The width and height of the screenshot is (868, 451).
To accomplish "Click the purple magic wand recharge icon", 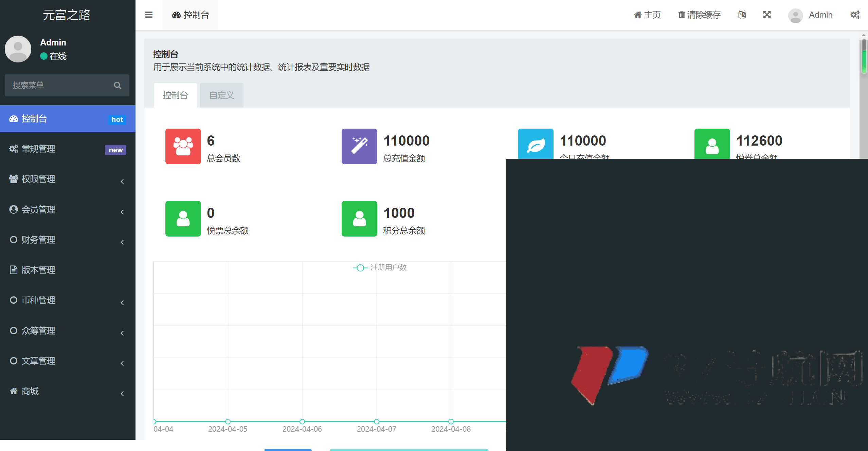I will [x=359, y=146].
